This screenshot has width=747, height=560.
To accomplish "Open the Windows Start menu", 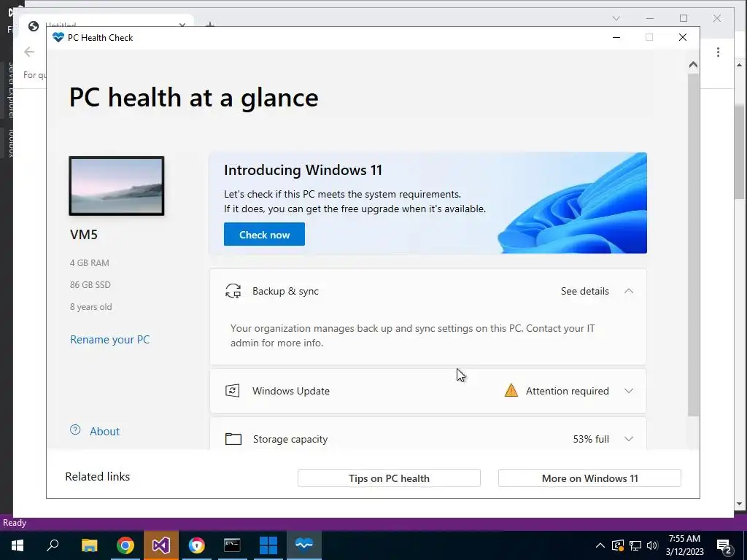I will tap(18, 545).
